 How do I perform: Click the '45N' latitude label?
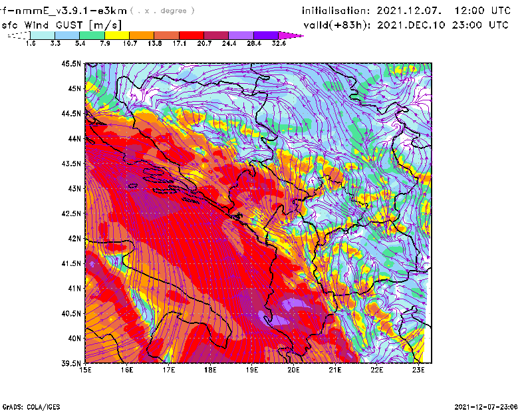click(74, 88)
